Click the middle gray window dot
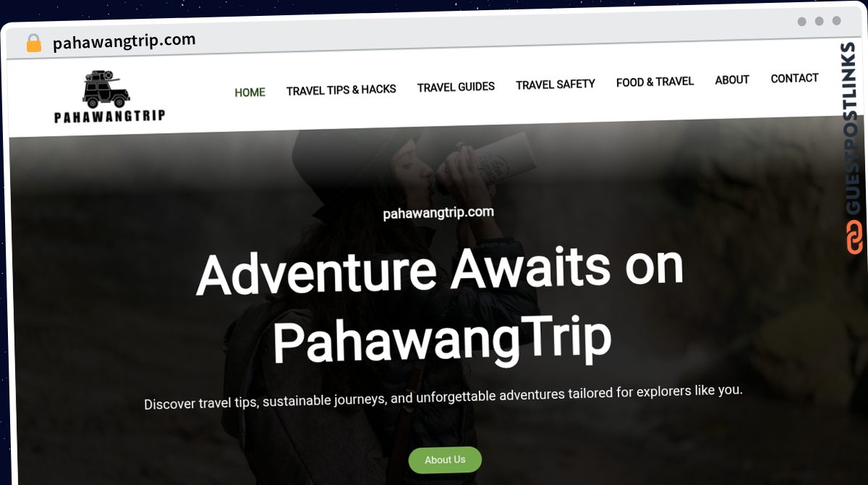Viewport: 868px width, 485px height. pyautogui.click(x=820, y=22)
